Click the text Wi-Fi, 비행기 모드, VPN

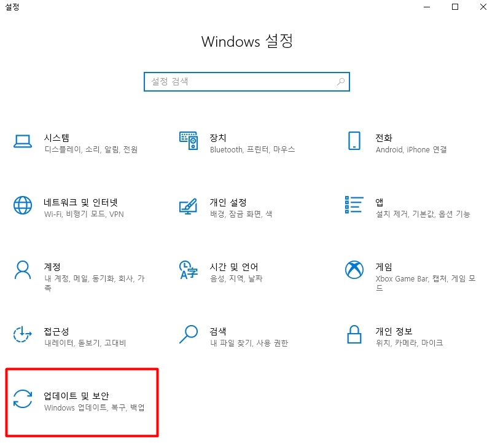[84, 214]
